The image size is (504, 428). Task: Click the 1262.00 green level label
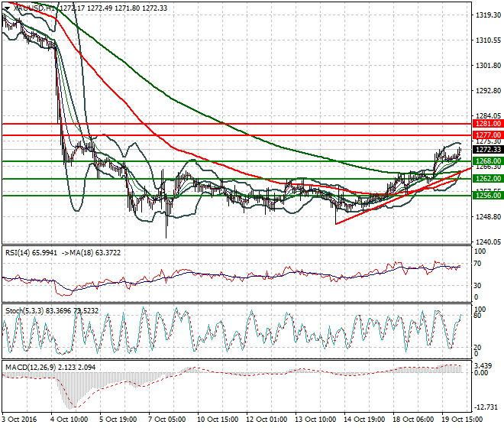pos(488,179)
